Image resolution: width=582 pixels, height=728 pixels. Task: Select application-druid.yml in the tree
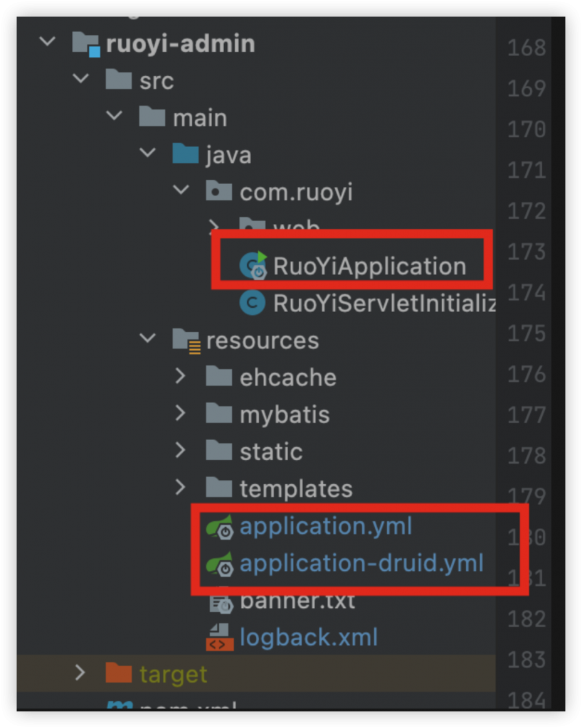pyautogui.click(x=361, y=564)
